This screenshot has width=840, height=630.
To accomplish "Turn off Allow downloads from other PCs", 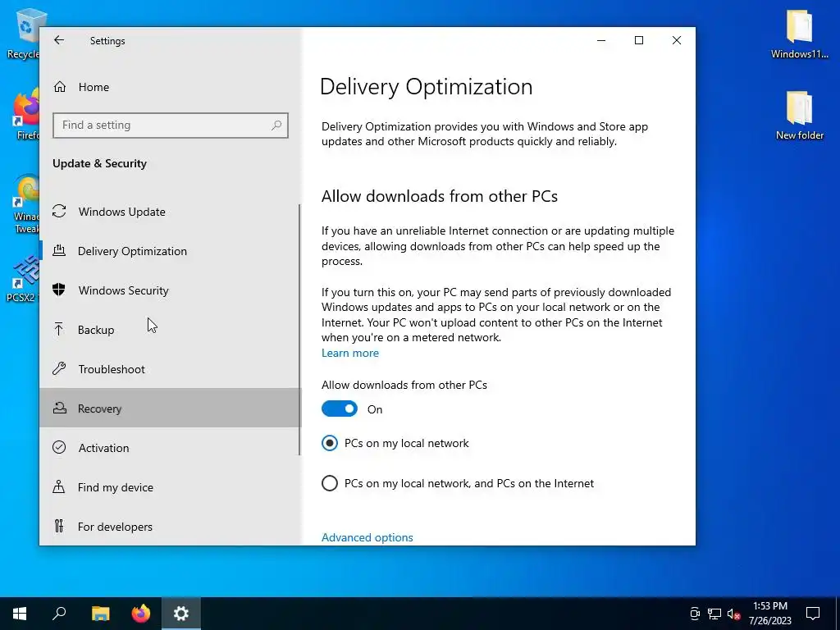I will 340,409.
